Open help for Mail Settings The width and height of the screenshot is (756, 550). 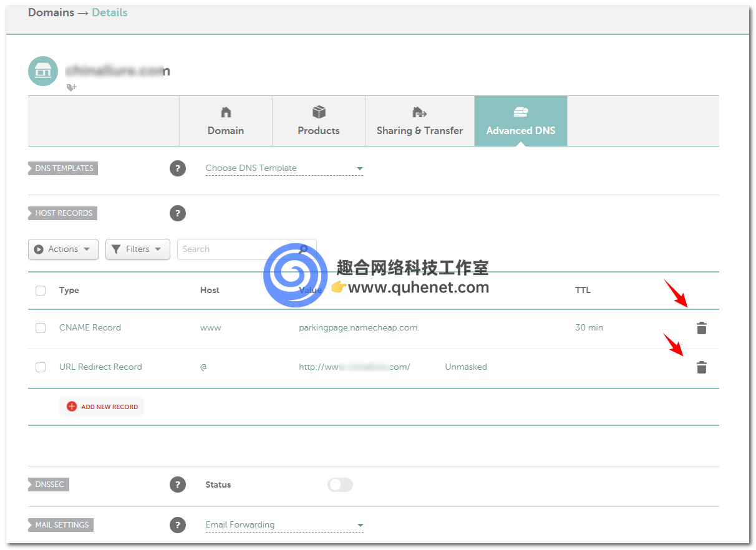(178, 525)
